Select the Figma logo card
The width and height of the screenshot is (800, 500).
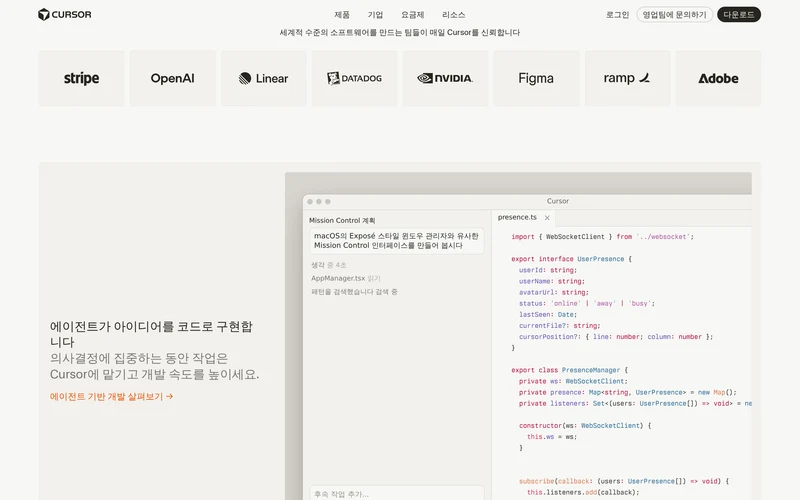[x=536, y=78]
